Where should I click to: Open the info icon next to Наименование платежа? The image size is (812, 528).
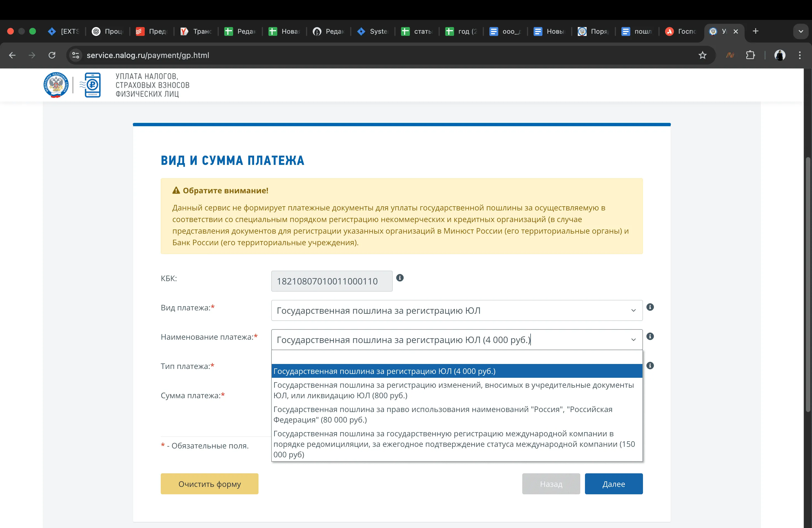tap(650, 336)
